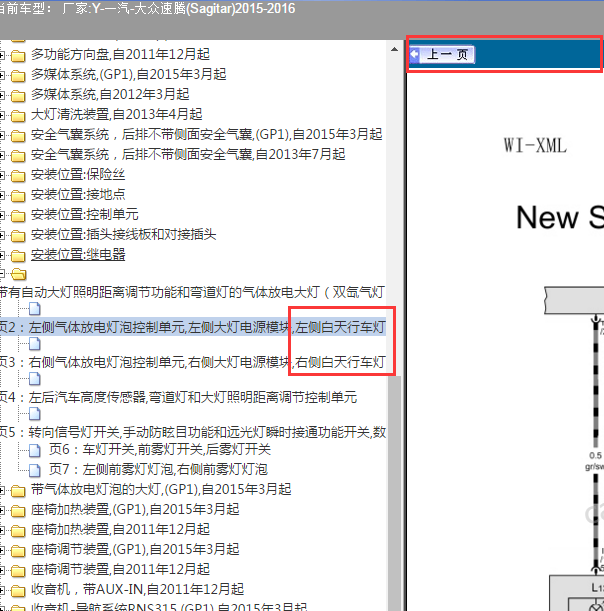This screenshot has height=611, width=604.
Task: Expand the 大灯清洗装置 tree node
Action: (2, 115)
